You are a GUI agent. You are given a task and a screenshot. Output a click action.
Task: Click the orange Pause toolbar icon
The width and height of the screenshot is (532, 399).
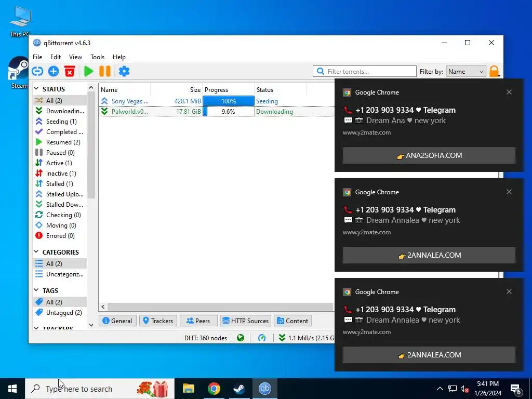click(x=105, y=71)
